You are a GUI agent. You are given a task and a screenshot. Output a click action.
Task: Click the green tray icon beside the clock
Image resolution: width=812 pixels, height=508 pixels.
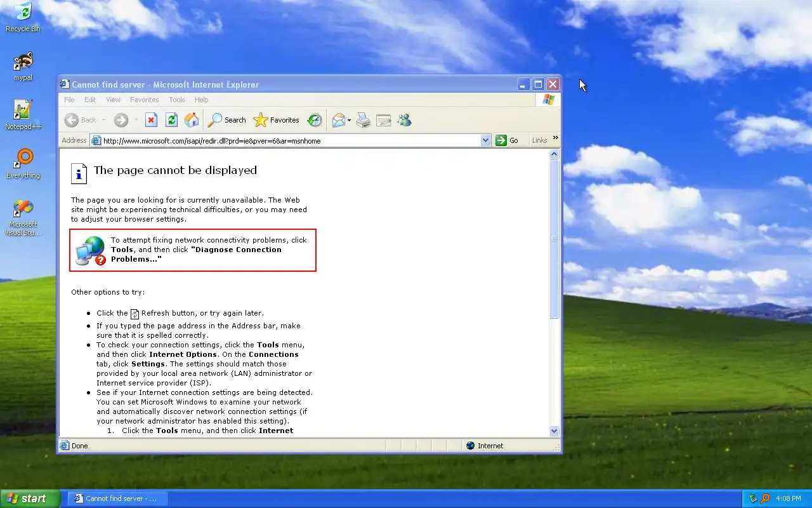coord(753,498)
